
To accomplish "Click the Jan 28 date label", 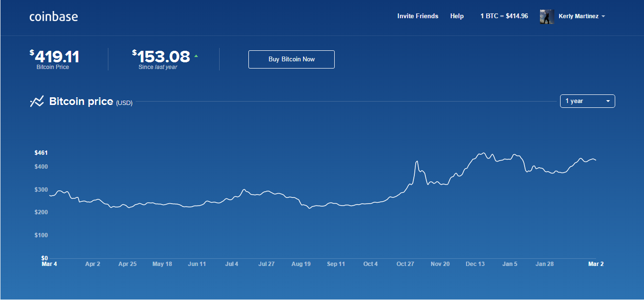I will pos(545,264).
